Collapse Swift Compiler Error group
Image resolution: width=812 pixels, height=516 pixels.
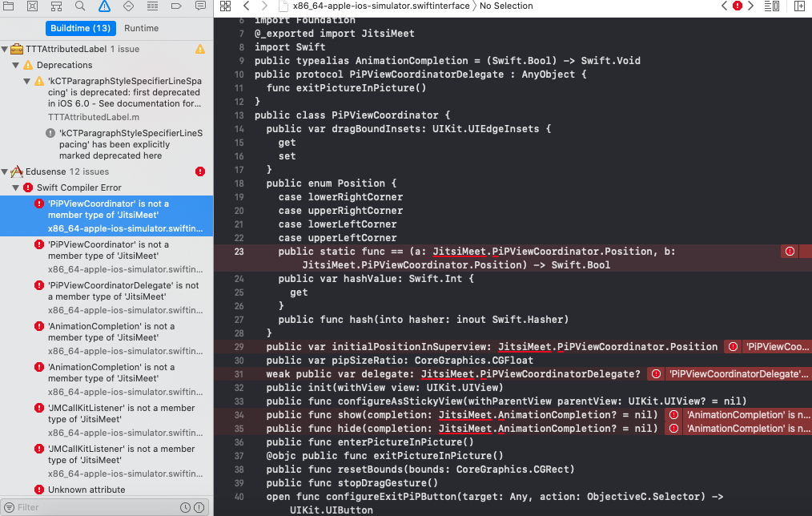[15, 187]
